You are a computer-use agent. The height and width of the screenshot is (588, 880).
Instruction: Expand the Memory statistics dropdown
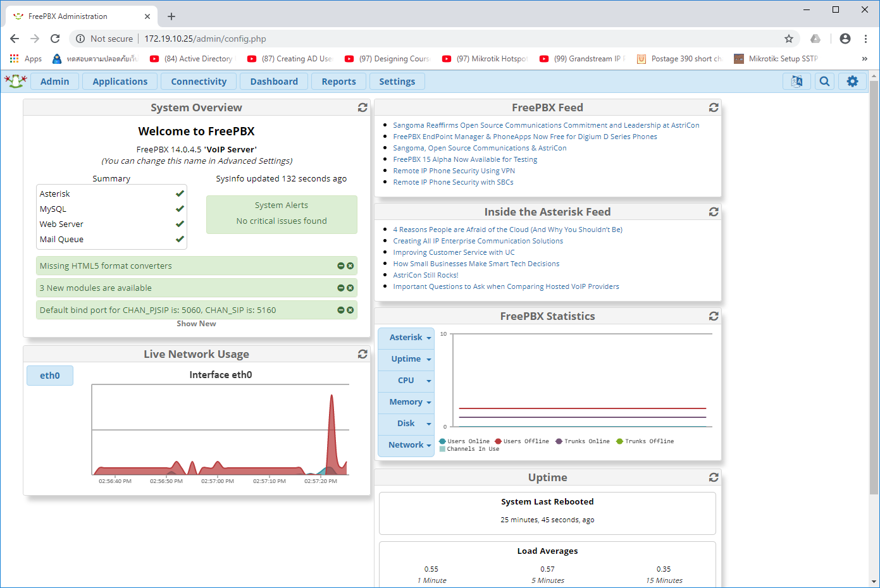pyautogui.click(x=406, y=402)
